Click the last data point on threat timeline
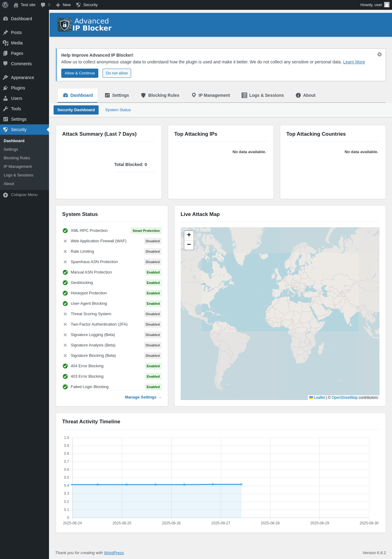The image size is (392, 559). coord(242,484)
